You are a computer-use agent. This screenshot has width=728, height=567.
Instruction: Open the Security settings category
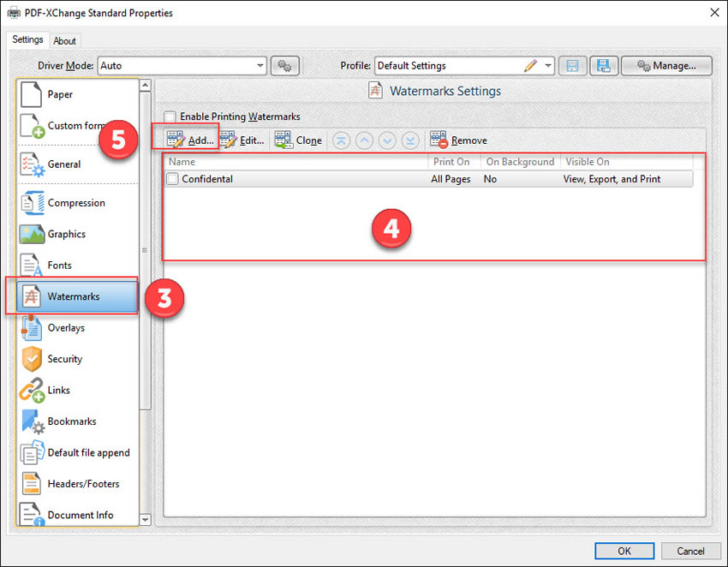click(78, 359)
